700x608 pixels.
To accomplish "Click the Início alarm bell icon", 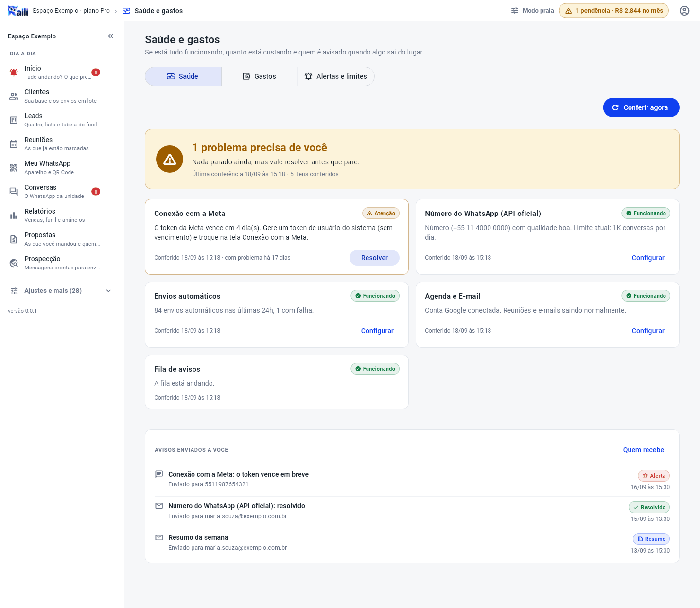I will point(14,72).
